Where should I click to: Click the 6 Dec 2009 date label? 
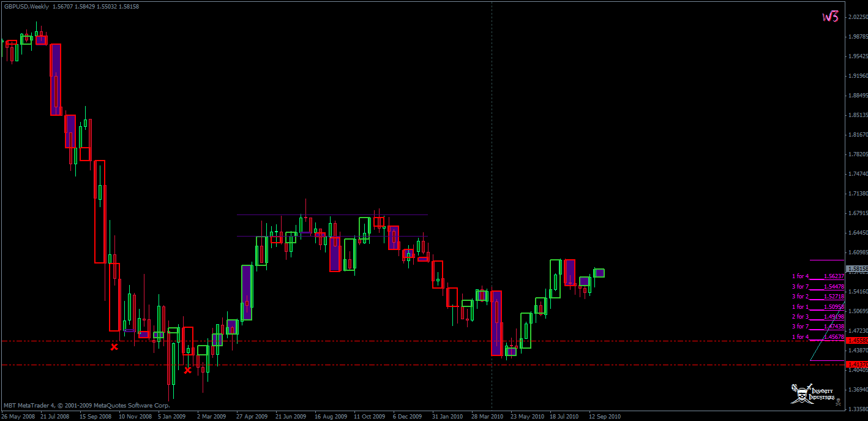point(408,416)
